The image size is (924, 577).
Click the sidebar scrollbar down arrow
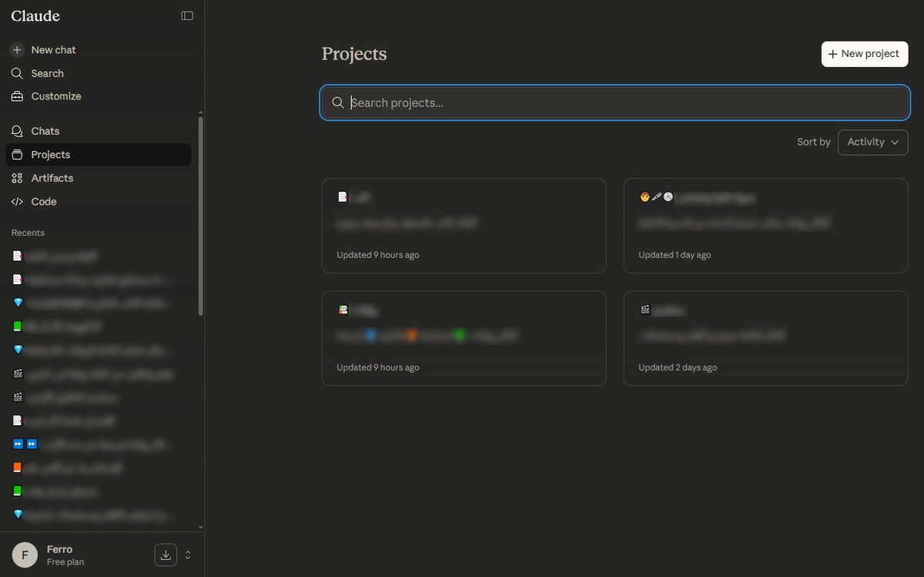point(201,528)
